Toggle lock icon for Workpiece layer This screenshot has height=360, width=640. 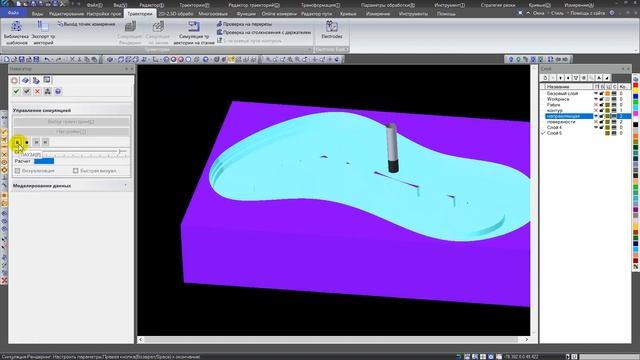602,99
